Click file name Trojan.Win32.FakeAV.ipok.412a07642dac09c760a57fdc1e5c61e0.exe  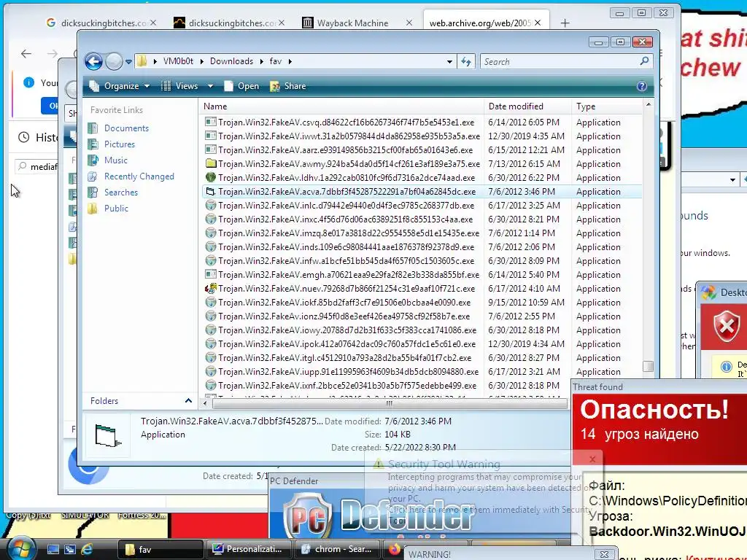(x=347, y=344)
